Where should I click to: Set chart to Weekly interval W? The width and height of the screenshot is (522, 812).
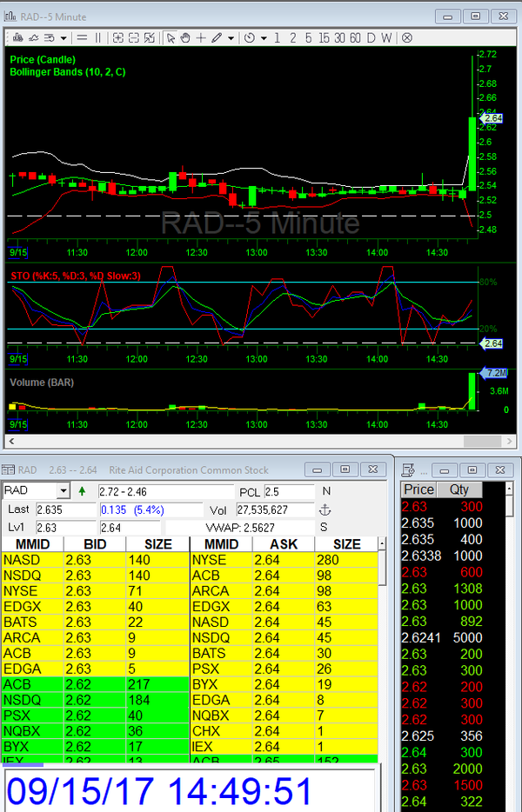coord(385,37)
